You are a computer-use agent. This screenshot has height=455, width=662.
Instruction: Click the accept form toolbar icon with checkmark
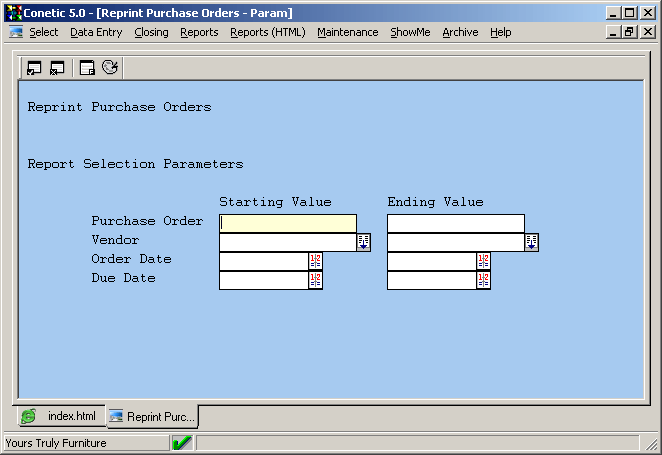pos(34,68)
